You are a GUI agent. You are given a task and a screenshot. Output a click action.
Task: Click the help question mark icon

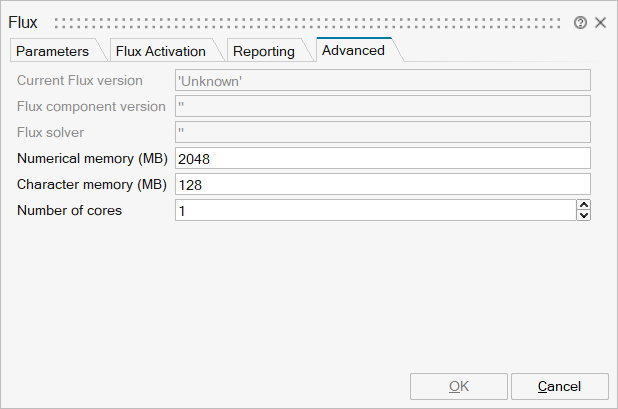coord(580,22)
